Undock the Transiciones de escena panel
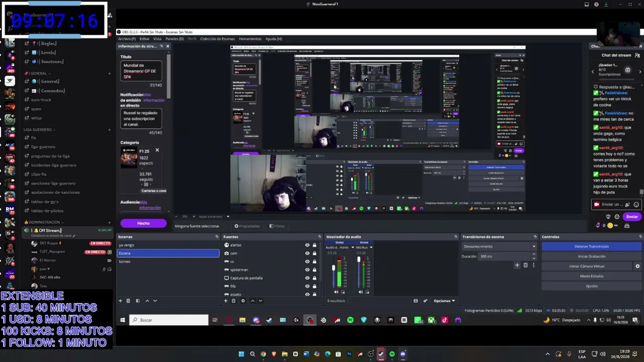This screenshot has width=644, height=362. click(x=535, y=237)
